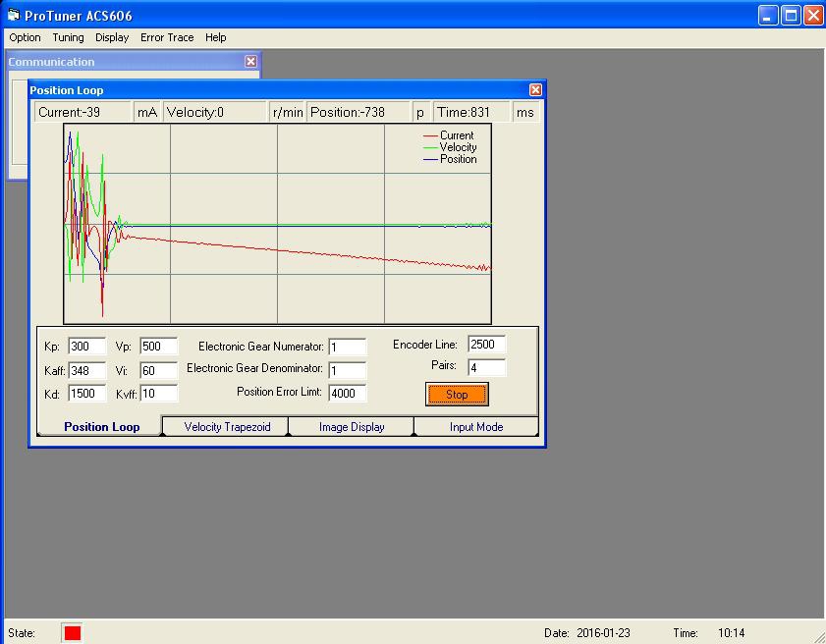The width and height of the screenshot is (826, 644).
Task: Click the ms unit label
Action: 525,112
